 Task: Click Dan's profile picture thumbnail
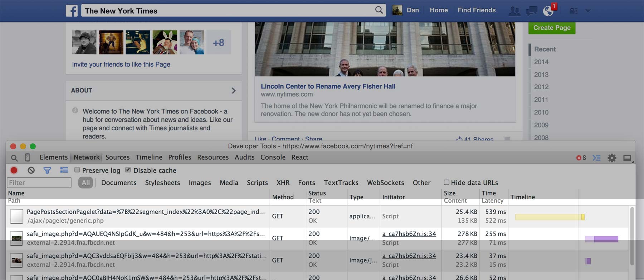397,10
